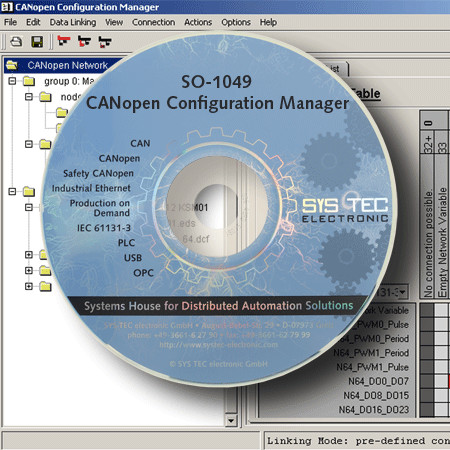Screen dimensions: 450x450
Task: Click the first red network linking icon
Action: point(64,41)
